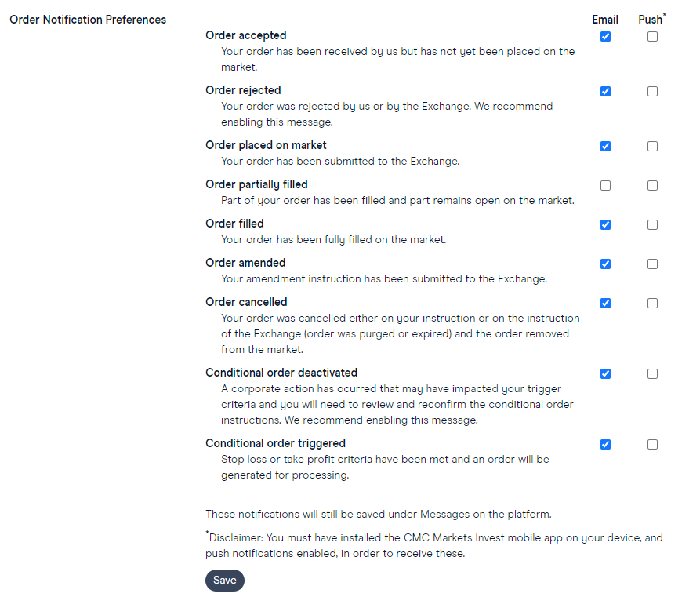
Task: Uncheck Email for Order filled
Action: coord(605,224)
